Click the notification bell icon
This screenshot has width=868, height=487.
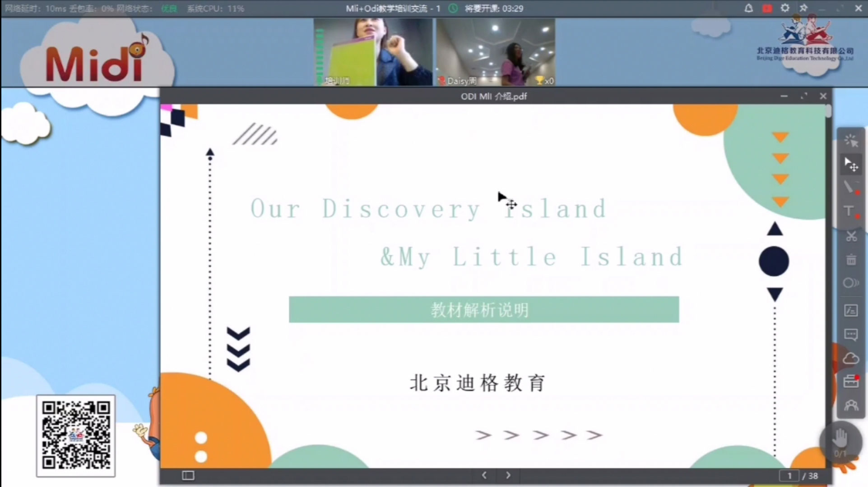[748, 8]
